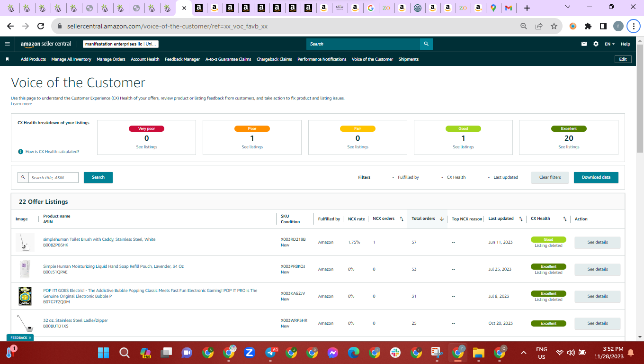Open Slack from the taskbar
Viewport: 644px width, 364px height.
395,353
